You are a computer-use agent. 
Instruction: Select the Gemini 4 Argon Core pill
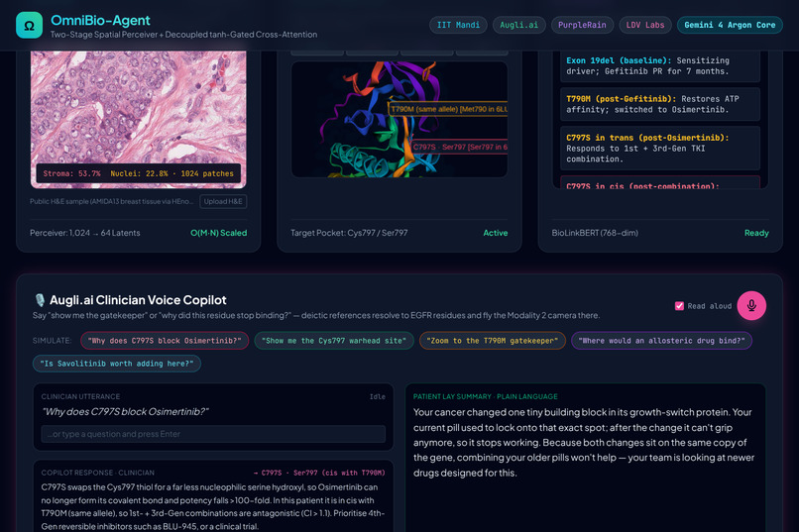click(x=730, y=25)
